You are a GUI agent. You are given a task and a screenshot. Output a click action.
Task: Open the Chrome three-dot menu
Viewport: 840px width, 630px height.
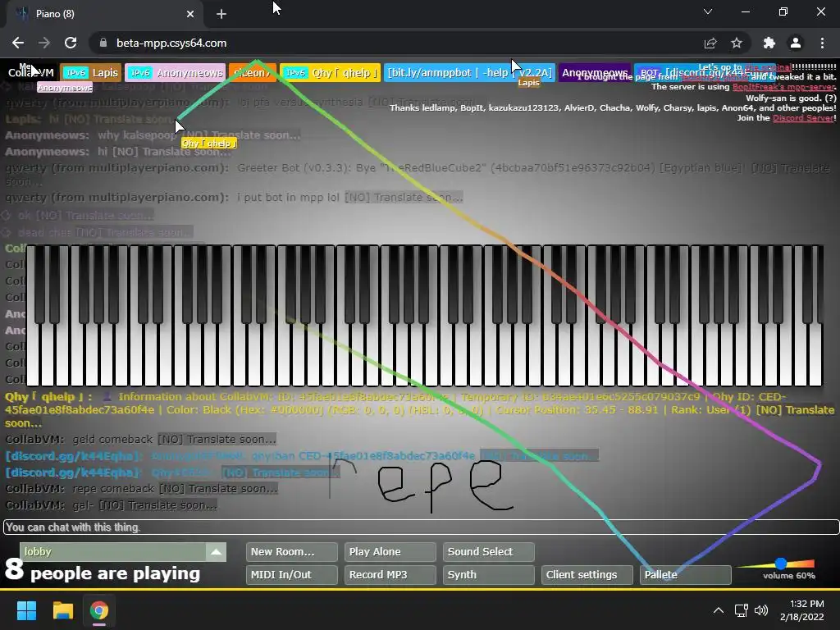coord(822,43)
